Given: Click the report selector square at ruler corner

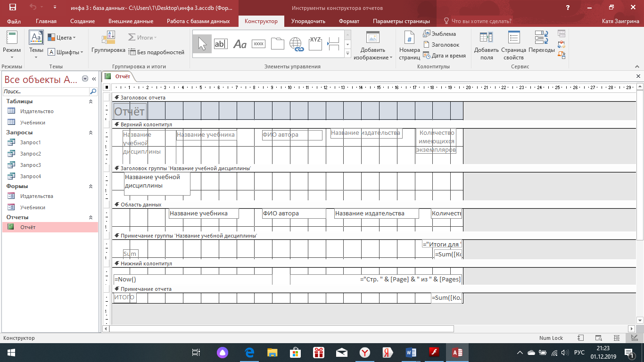Looking at the screenshot, I should coord(107,87).
